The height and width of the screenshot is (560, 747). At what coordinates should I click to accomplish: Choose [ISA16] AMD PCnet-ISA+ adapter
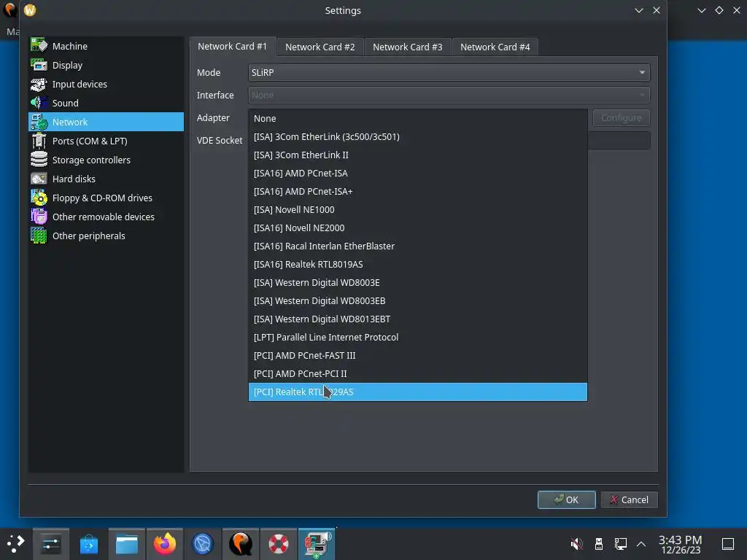(x=418, y=192)
